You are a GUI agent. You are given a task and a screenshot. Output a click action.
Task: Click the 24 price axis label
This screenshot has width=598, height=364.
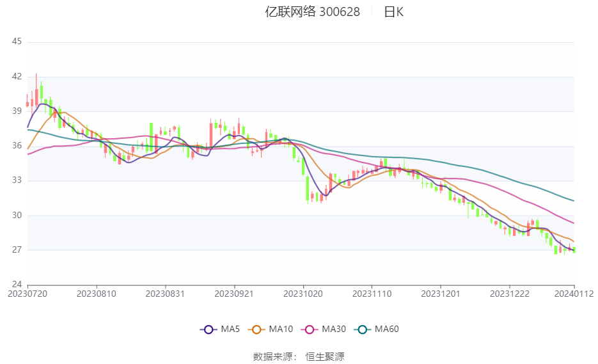pyautogui.click(x=17, y=284)
